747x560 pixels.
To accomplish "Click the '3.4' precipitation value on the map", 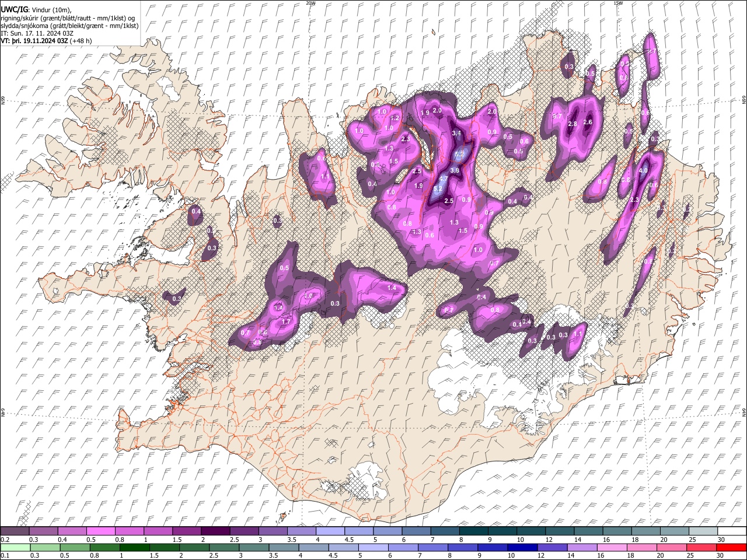I will pos(457,134).
